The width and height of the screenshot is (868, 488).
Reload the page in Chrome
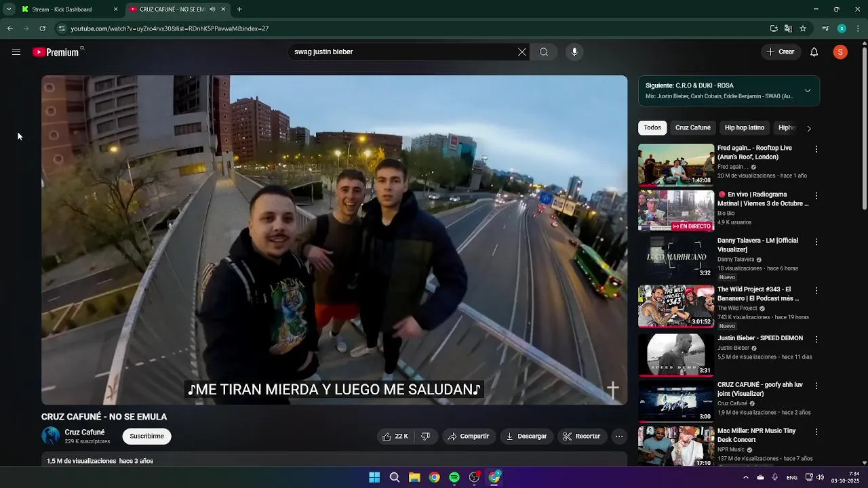(42, 28)
